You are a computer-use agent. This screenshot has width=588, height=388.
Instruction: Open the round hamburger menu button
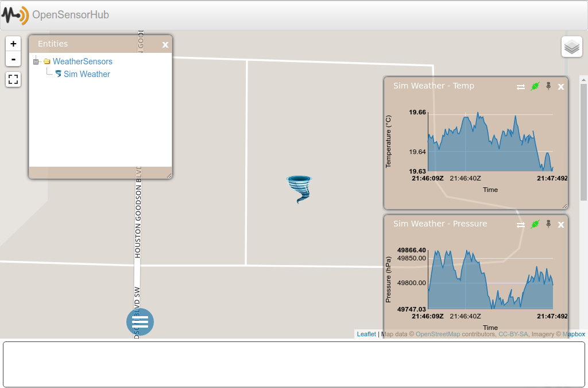pyautogui.click(x=140, y=321)
